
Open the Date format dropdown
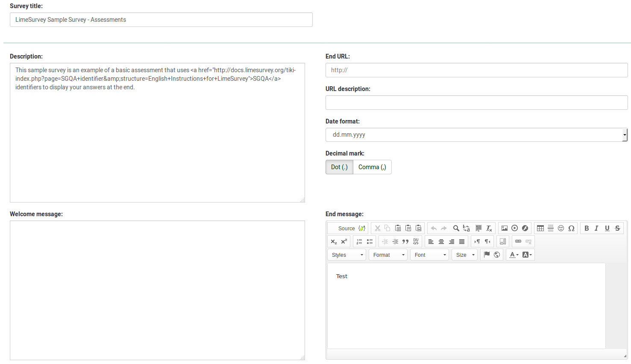pos(476,135)
